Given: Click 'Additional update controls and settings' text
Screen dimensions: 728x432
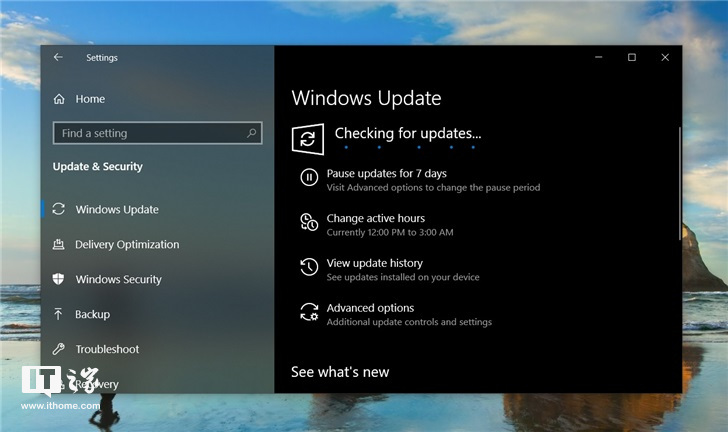Looking at the screenshot, I should coord(409,322).
